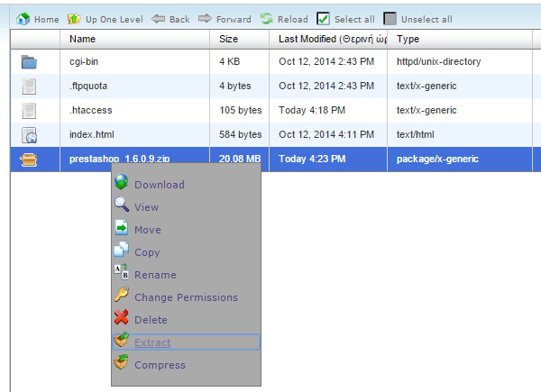Click the Unselect all label
Image resolution: width=541 pixels, height=392 pixels.
point(426,19)
